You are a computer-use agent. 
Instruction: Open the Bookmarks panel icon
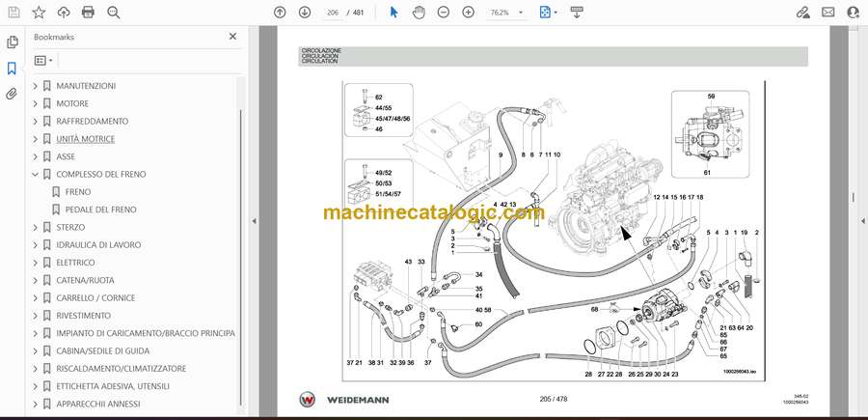click(12, 69)
